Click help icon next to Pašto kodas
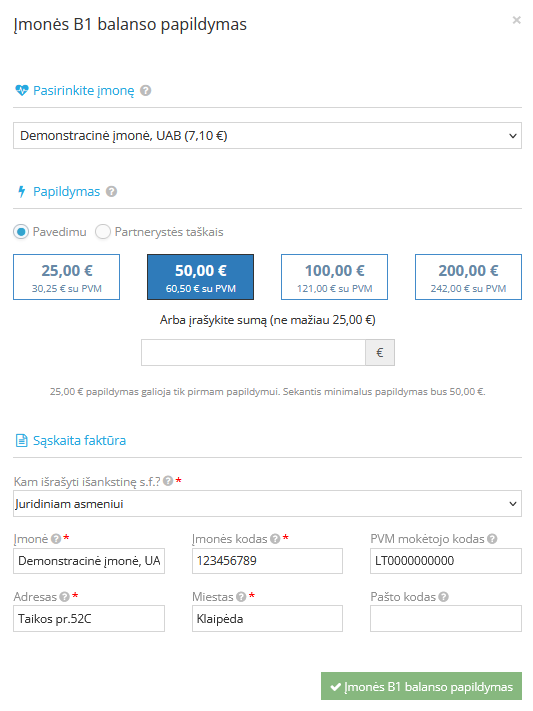533x711 pixels. coord(444,597)
